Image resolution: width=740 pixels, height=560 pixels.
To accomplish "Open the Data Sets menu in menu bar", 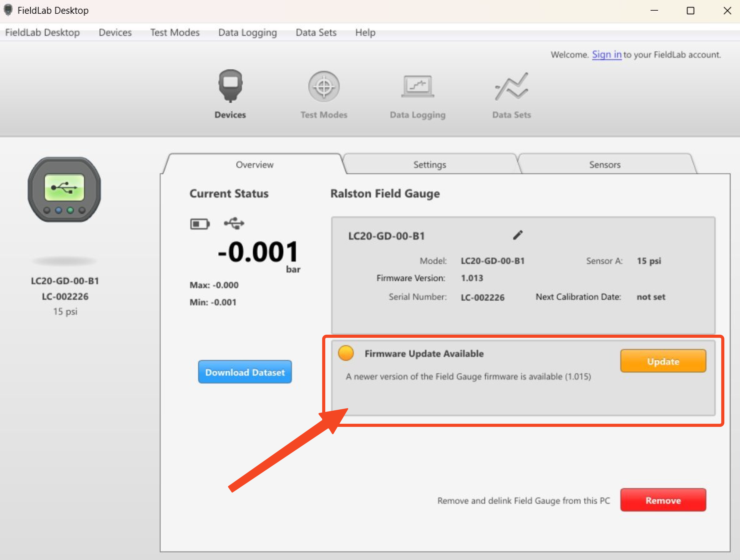I will (316, 32).
